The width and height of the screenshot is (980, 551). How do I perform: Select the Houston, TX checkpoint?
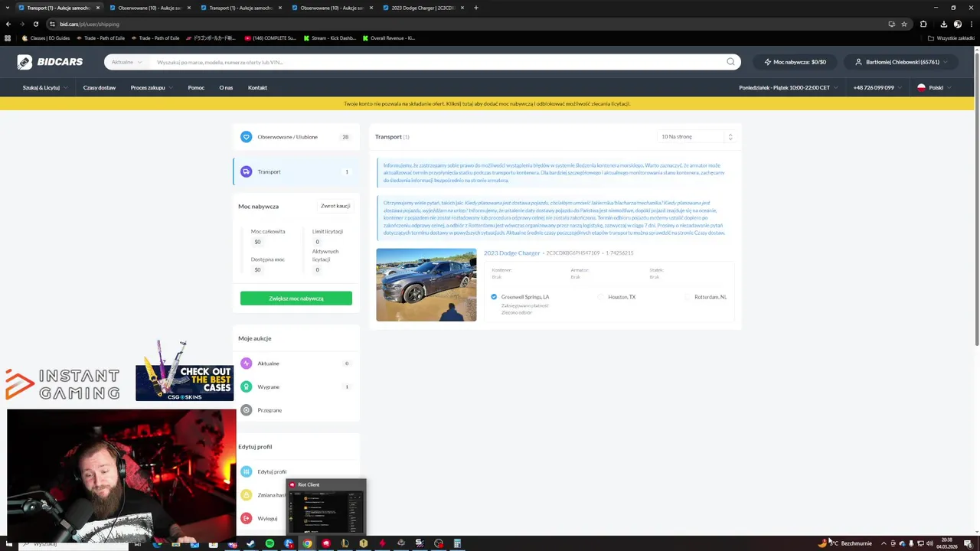pyautogui.click(x=601, y=297)
